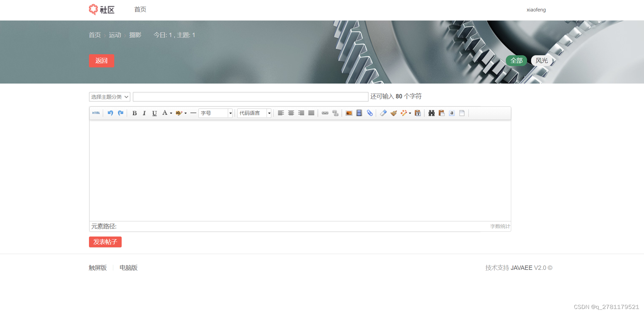Click 字数统计 word count label
This screenshot has height=313, width=644.
point(500,226)
